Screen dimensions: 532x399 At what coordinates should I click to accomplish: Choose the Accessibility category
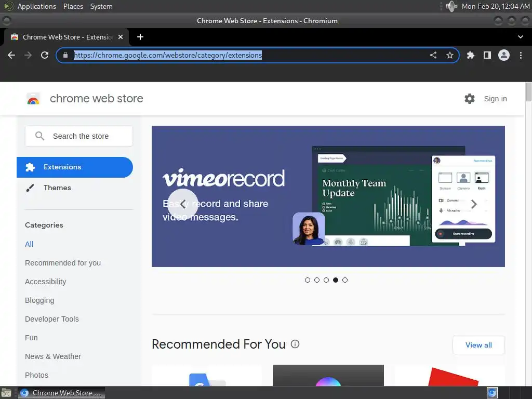[x=46, y=282]
